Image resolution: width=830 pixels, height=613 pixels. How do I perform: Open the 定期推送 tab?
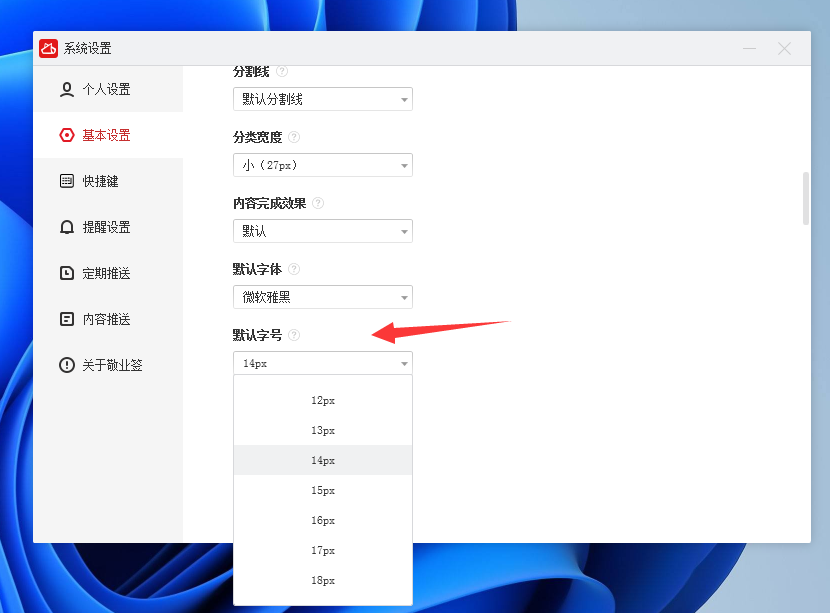click(108, 273)
